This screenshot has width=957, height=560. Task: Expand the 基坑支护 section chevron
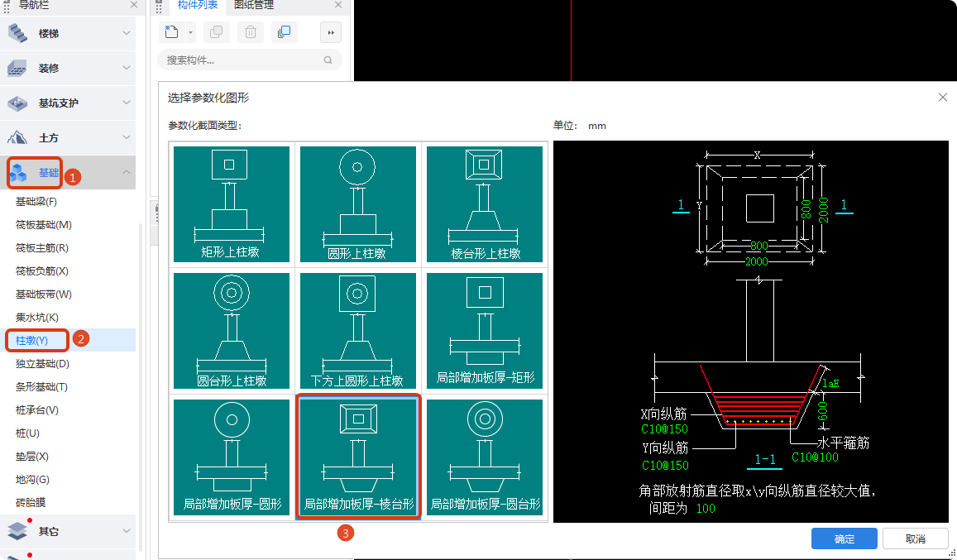127,103
